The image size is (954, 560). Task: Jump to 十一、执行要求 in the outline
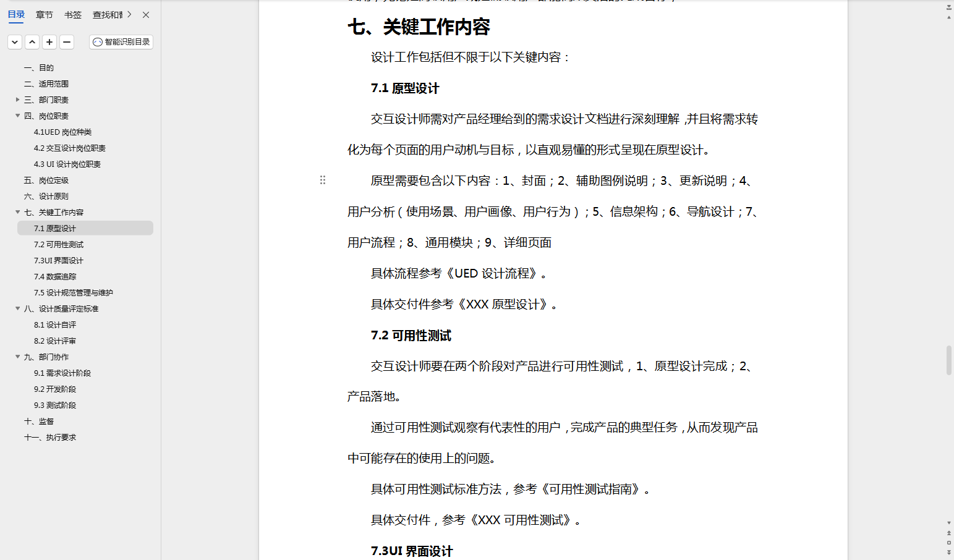tap(50, 438)
